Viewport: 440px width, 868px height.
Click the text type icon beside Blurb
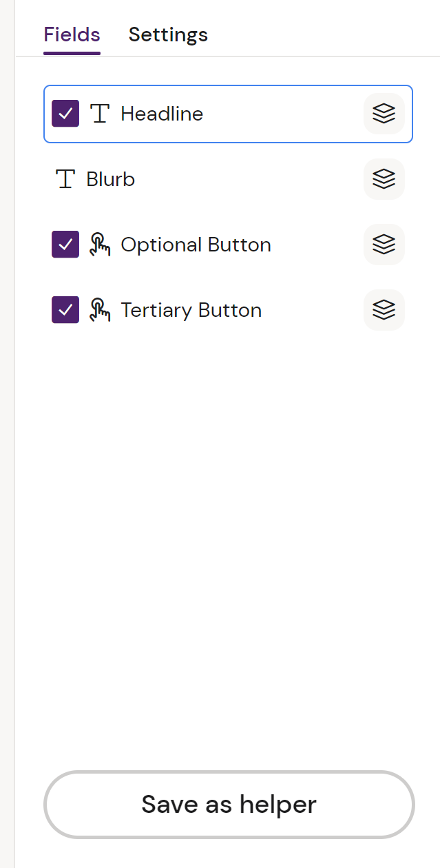point(65,179)
